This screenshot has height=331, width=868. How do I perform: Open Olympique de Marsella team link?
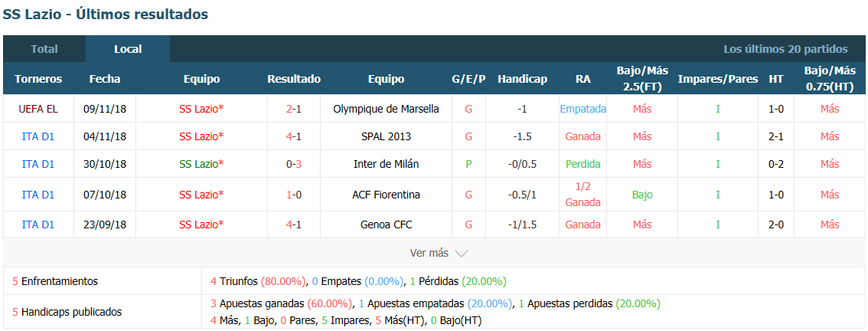(x=386, y=110)
